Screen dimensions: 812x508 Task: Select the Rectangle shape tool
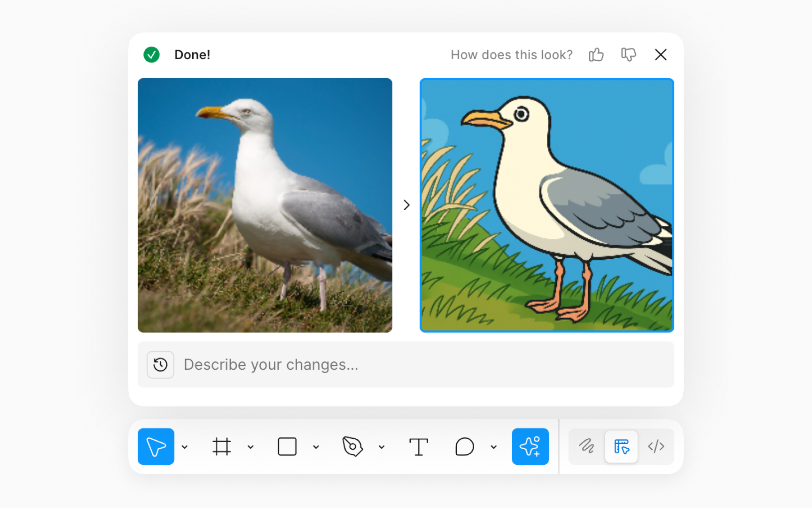point(287,446)
